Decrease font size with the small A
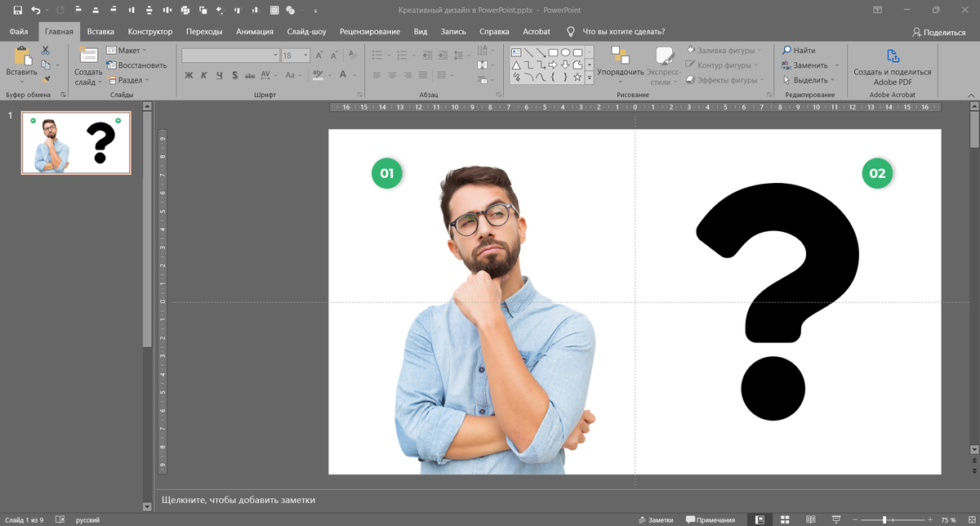 pyautogui.click(x=334, y=56)
